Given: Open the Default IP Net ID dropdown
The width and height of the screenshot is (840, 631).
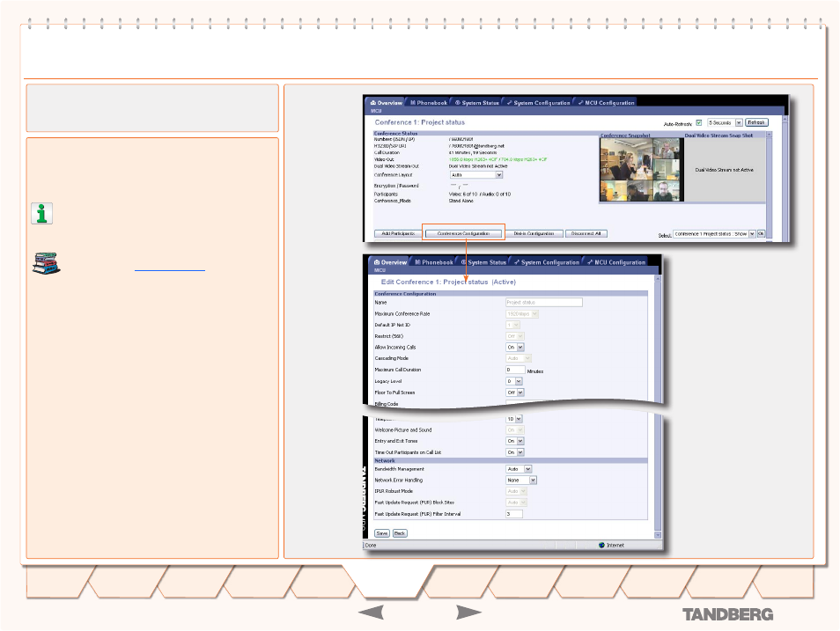Looking at the screenshot, I should click(x=513, y=325).
